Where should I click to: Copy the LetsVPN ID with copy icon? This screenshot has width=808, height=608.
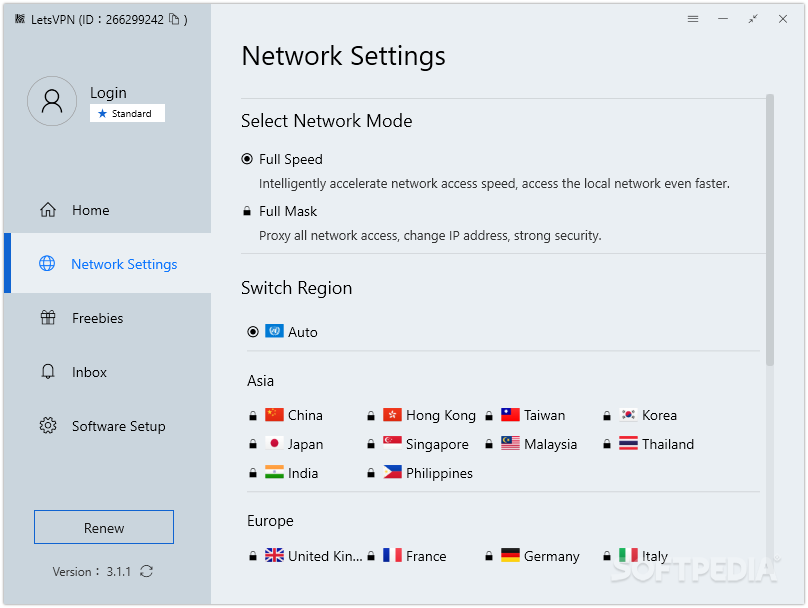click(x=174, y=19)
